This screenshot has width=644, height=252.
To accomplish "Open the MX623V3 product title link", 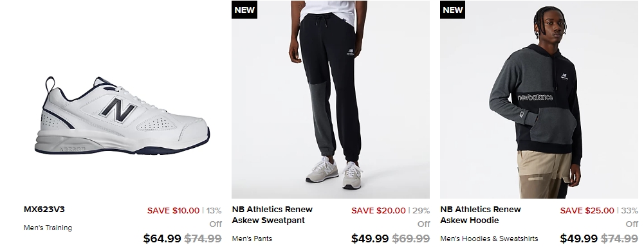I will point(44,210).
